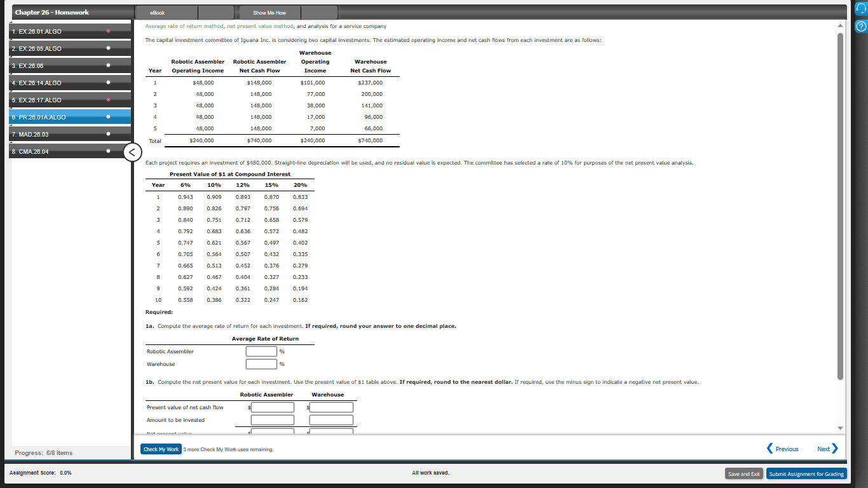Click the red X status on EX.26.17.ALGO
The image size is (868, 488).
(109, 100)
